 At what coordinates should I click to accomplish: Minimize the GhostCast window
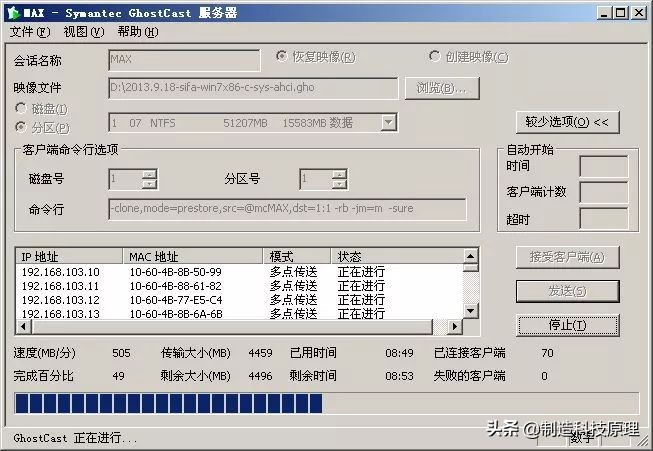point(604,13)
